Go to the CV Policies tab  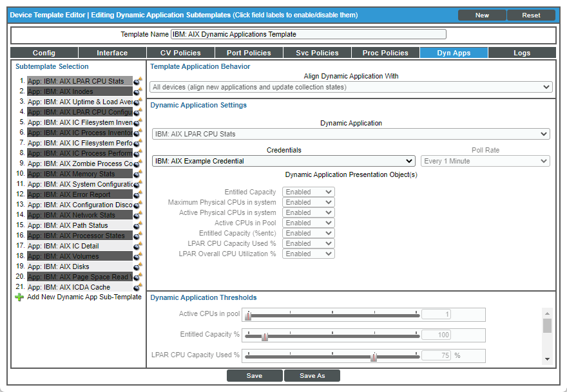pyautogui.click(x=181, y=53)
